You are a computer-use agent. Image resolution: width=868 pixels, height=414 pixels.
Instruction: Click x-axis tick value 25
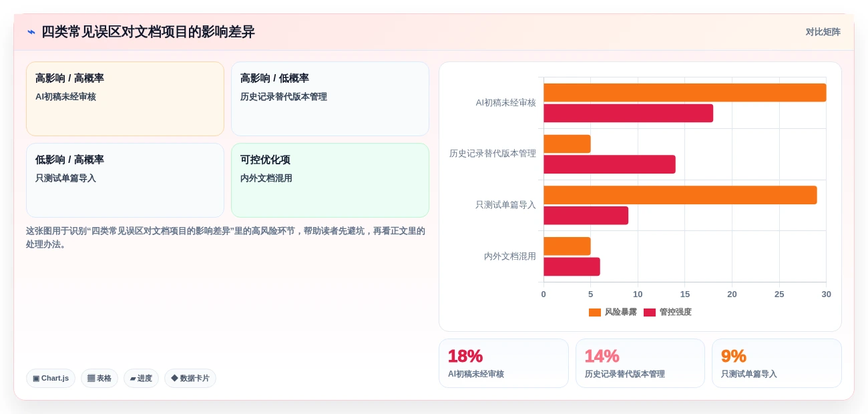pos(779,294)
